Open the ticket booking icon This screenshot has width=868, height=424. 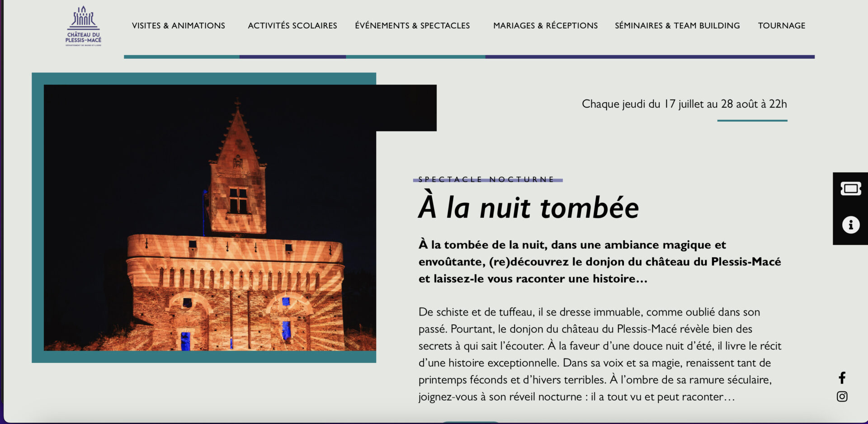coord(850,188)
